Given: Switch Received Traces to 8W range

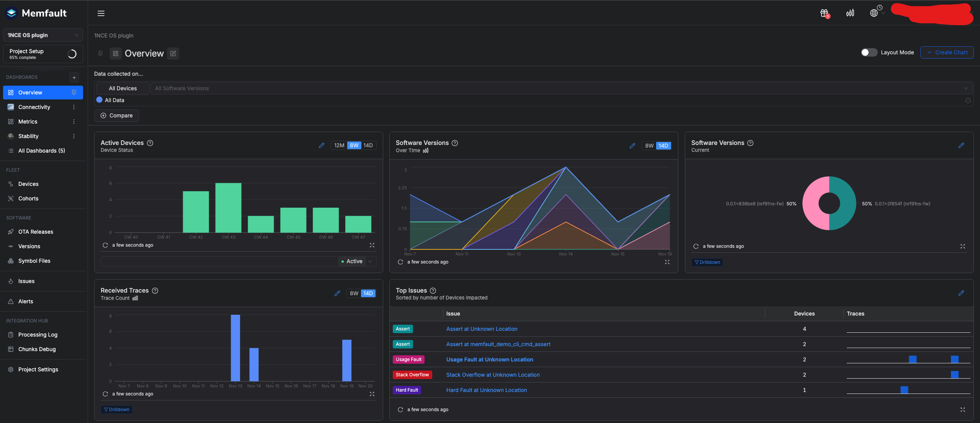Looking at the screenshot, I should click(354, 293).
